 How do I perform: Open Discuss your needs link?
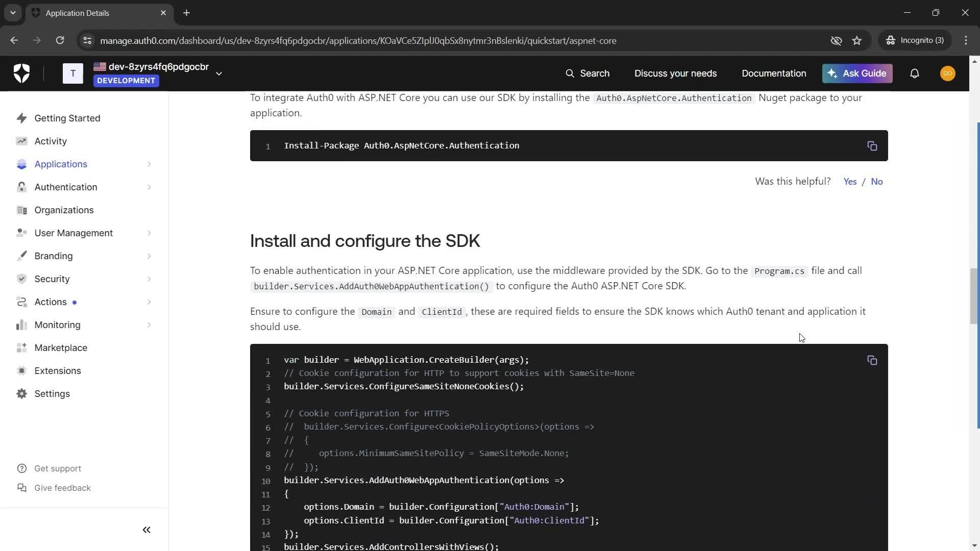[x=675, y=73]
